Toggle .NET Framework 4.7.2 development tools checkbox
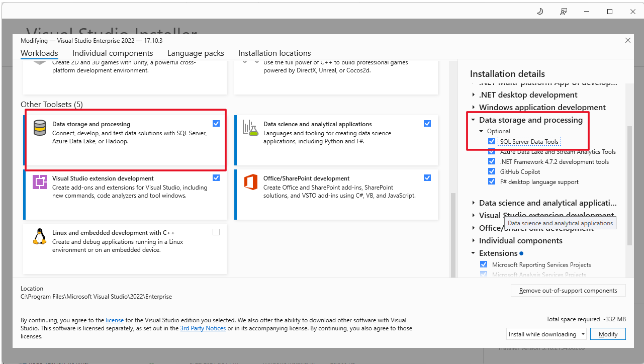Image resolution: width=644 pixels, height=364 pixels. tap(492, 161)
